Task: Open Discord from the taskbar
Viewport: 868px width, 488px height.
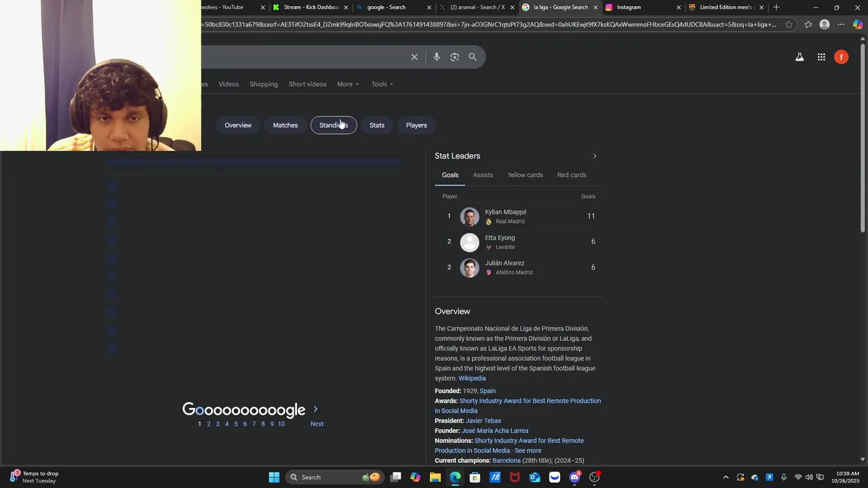Action: [x=575, y=477]
